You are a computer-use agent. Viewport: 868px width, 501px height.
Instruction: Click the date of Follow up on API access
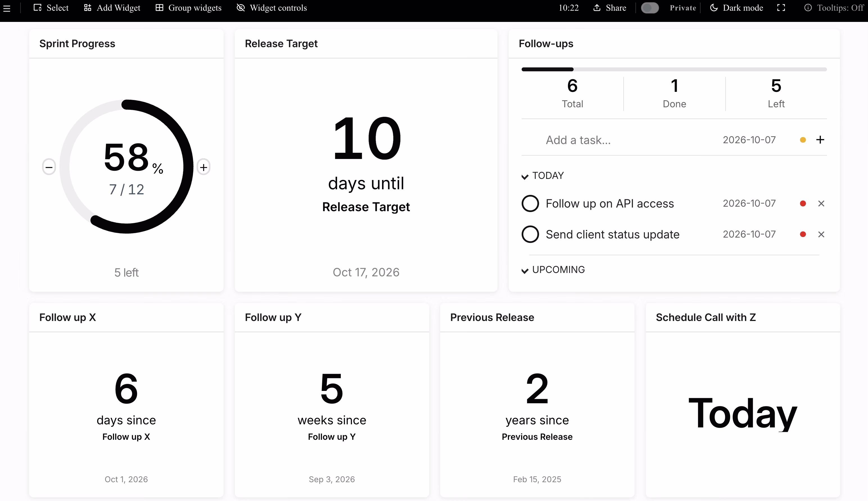click(749, 203)
